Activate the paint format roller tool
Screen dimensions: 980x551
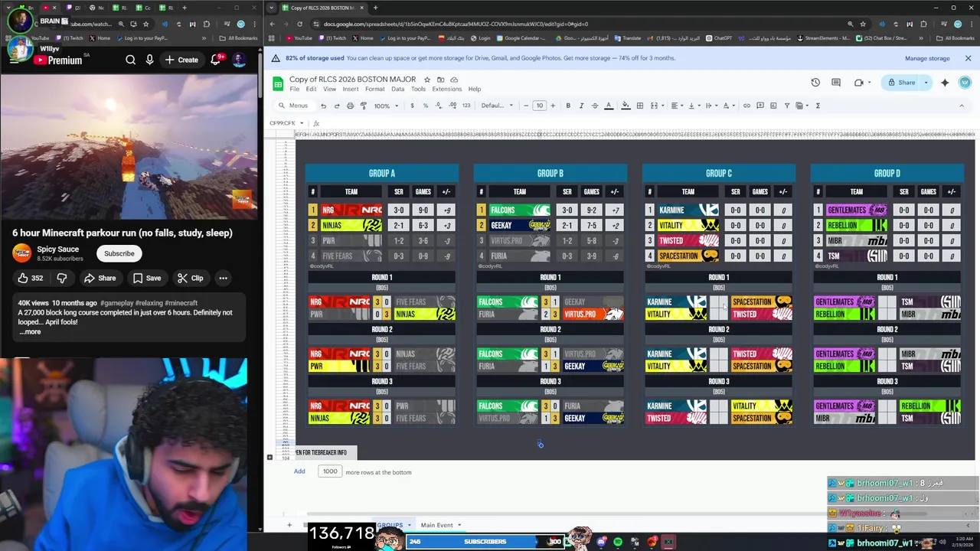point(364,106)
